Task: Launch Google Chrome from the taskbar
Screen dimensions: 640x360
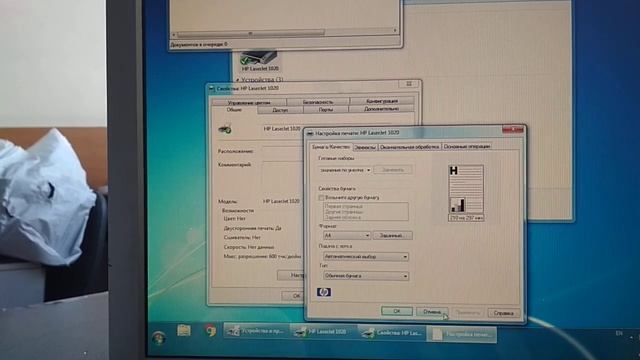Action: point(211,331)
